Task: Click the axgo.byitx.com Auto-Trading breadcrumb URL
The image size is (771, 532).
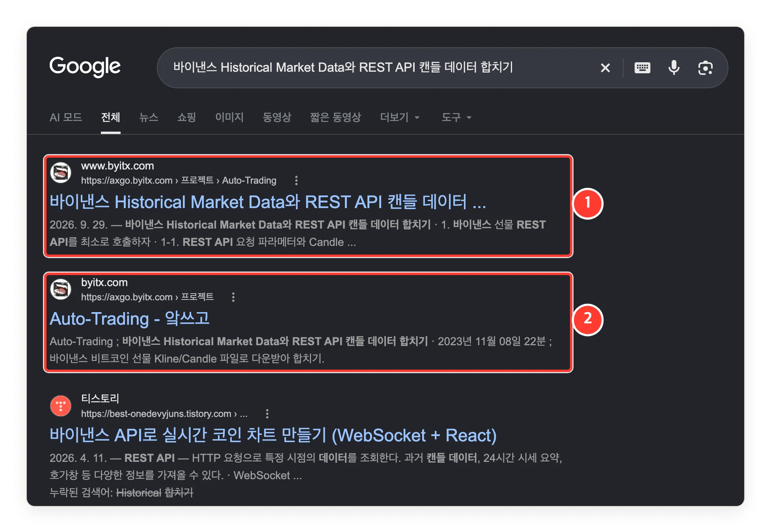Action: click(x=179, y=180)
